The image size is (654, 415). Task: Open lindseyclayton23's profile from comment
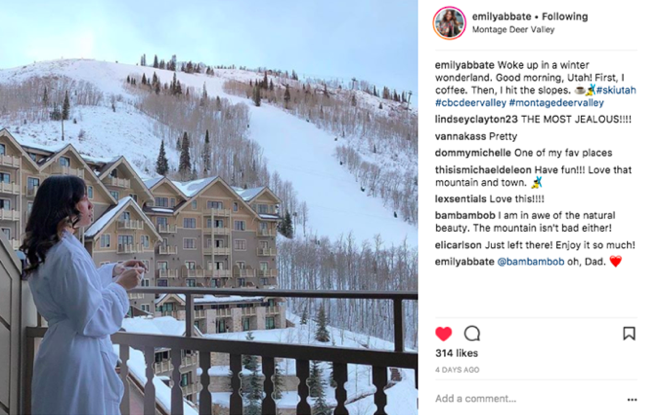pyautogui.click(x=476, y=120)
